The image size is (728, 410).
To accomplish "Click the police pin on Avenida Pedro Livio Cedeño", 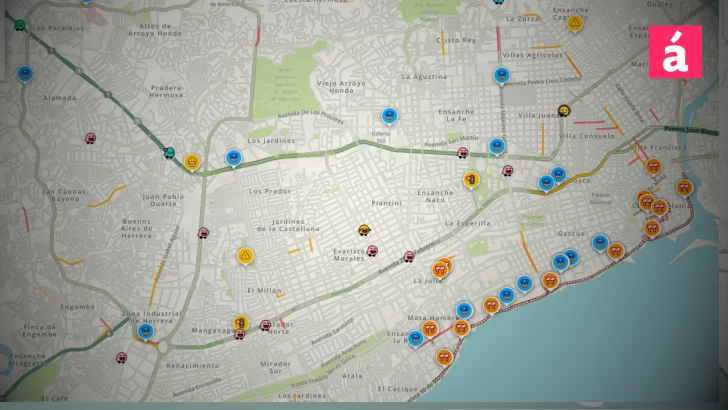I will pos(502,74).
